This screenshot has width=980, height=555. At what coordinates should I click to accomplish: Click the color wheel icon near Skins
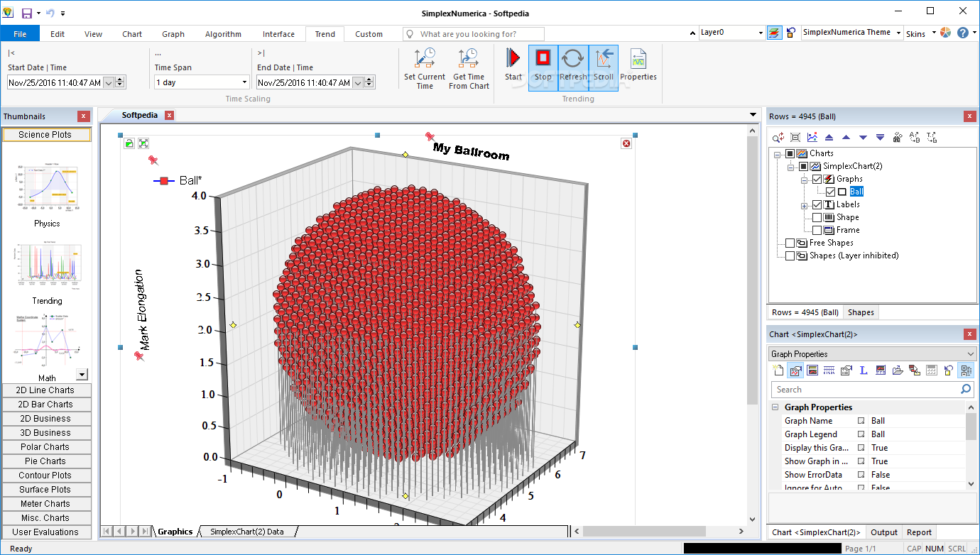click(x=945, y=33)
